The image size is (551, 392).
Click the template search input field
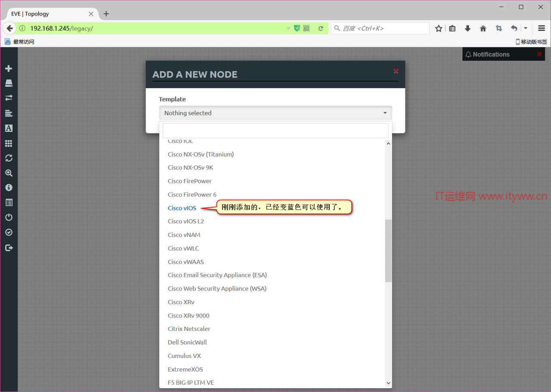[275, 130]
